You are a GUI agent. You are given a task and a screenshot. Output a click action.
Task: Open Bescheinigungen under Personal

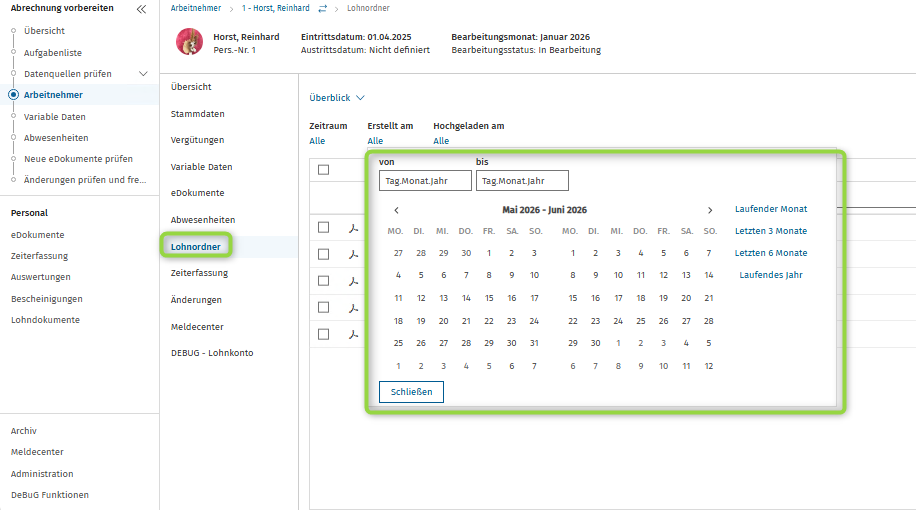tap(47, 299)
